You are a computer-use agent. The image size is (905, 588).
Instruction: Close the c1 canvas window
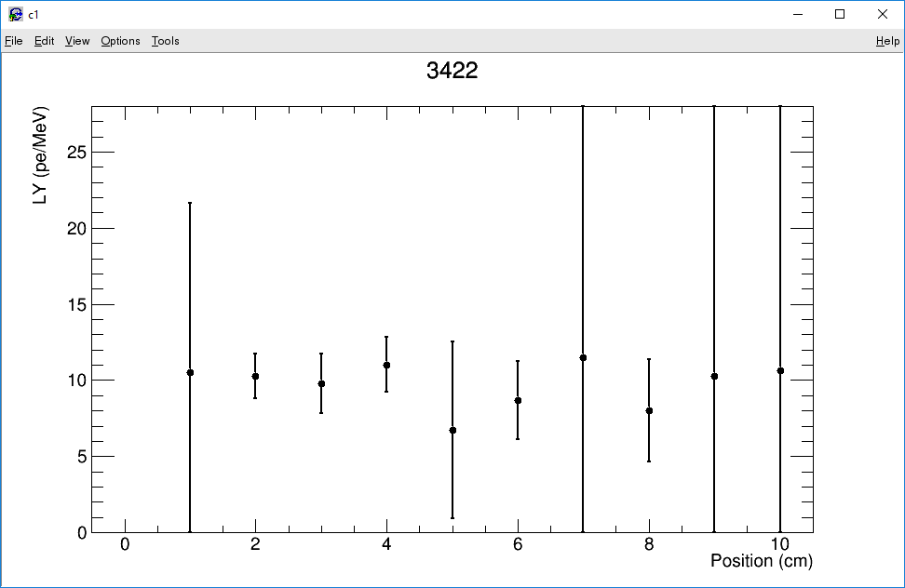(883, 14)
